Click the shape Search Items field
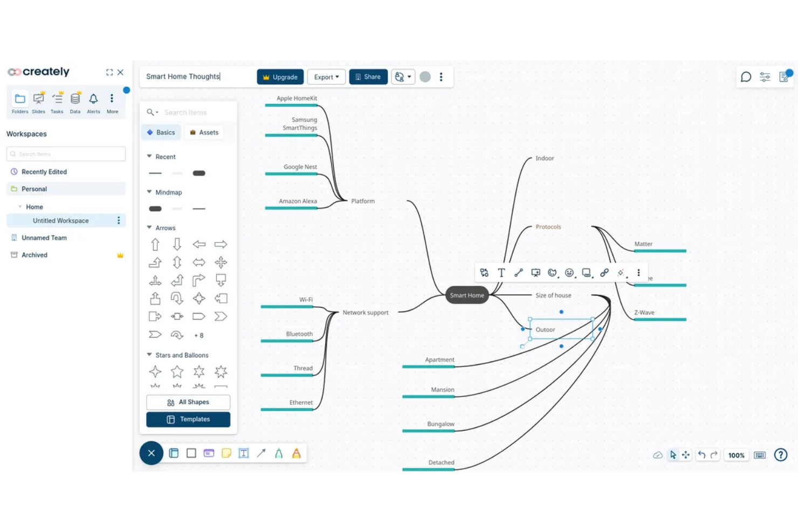The height and width of the screenshot is (532, 798). click(198, 112)
